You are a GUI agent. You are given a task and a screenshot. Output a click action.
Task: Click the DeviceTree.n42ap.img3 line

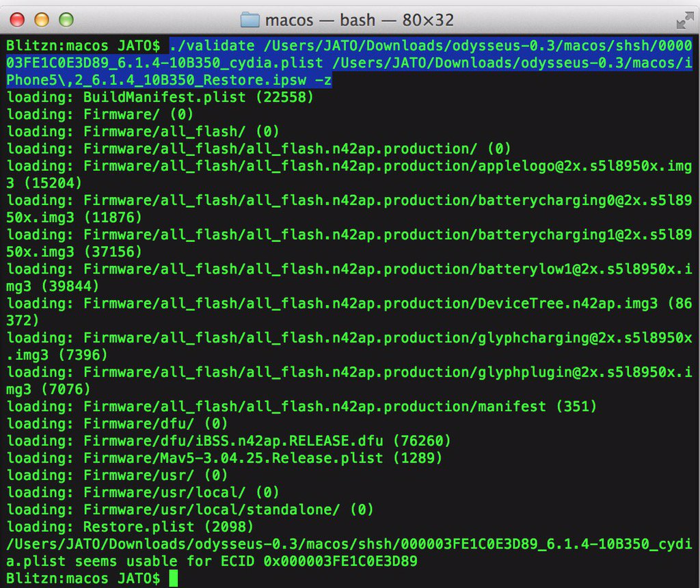[349, 312]
